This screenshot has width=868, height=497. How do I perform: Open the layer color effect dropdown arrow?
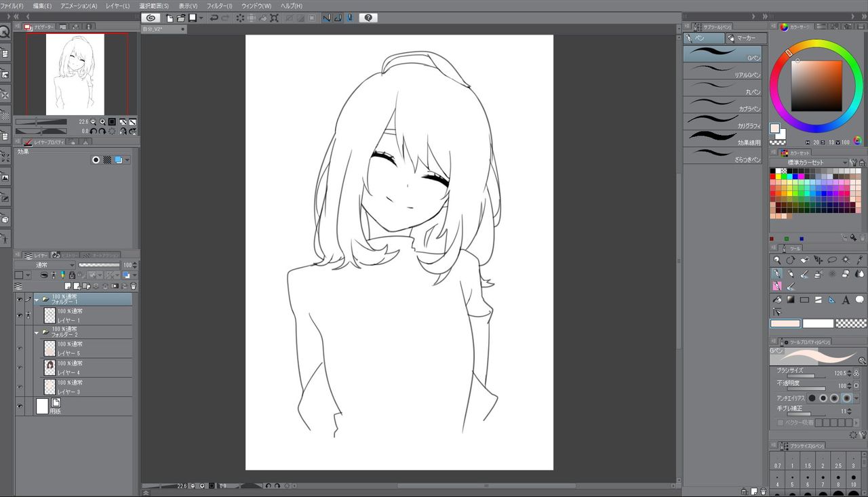(x=127, y=160)
